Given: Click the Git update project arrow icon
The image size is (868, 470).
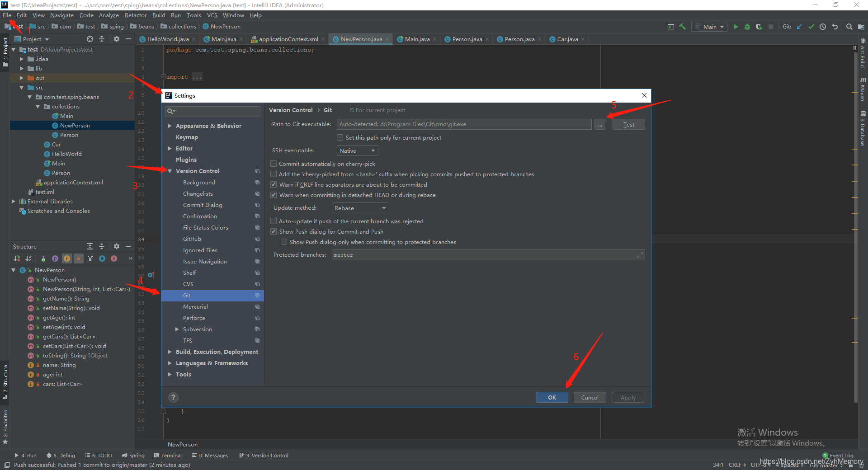Looking at the screenshot, I should coord(799,27).
